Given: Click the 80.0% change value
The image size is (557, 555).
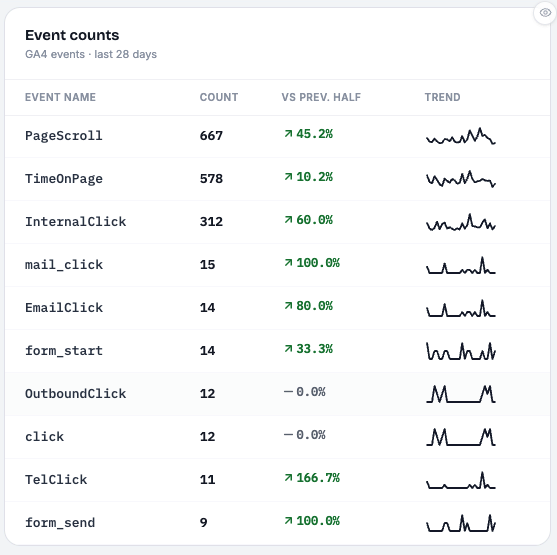Looking at the screenshot, I should [x=314, y=306].
